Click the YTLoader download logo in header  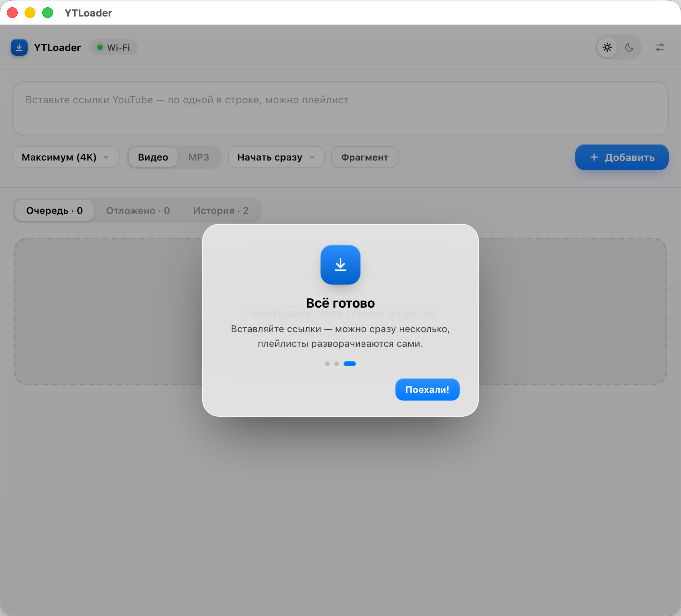point(19,48)
